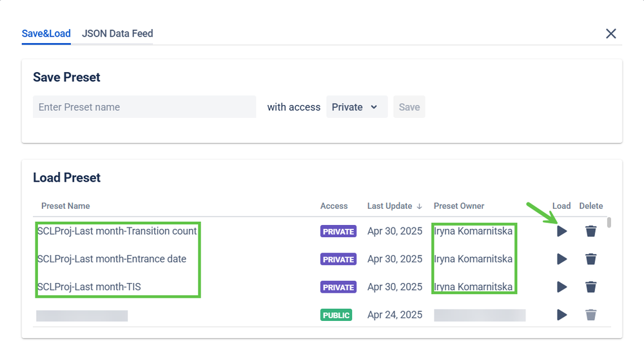
Task: Load the public preset from Apr 24
Action: tap(561, 315)
